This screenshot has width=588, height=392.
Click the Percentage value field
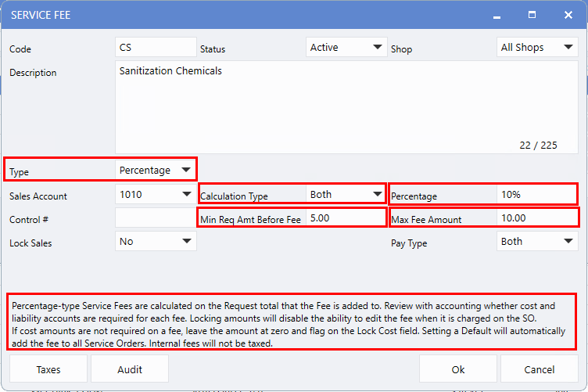pyautogui.click(x=536, y=195)
